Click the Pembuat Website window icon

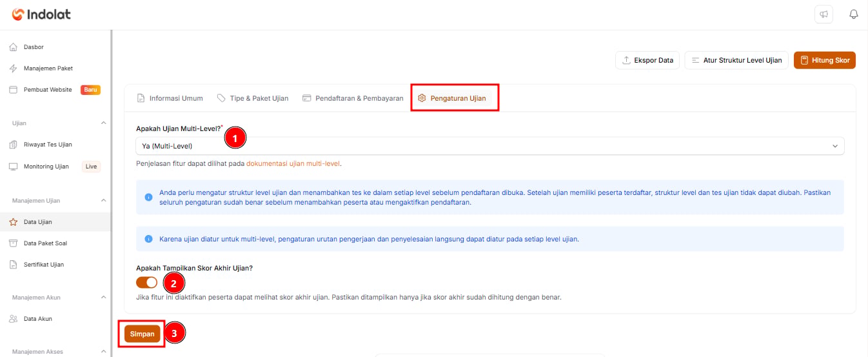click(13, 90)
